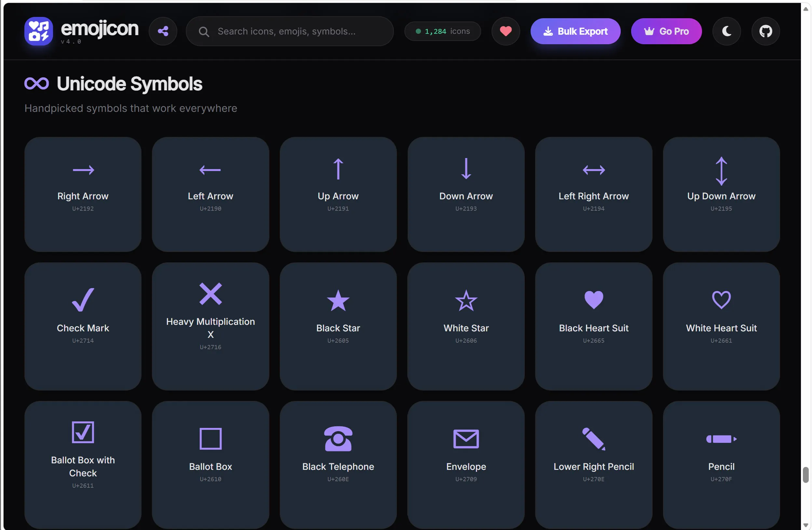
Task: Click the U+2610 code text
Action: [x=210, y=479]
